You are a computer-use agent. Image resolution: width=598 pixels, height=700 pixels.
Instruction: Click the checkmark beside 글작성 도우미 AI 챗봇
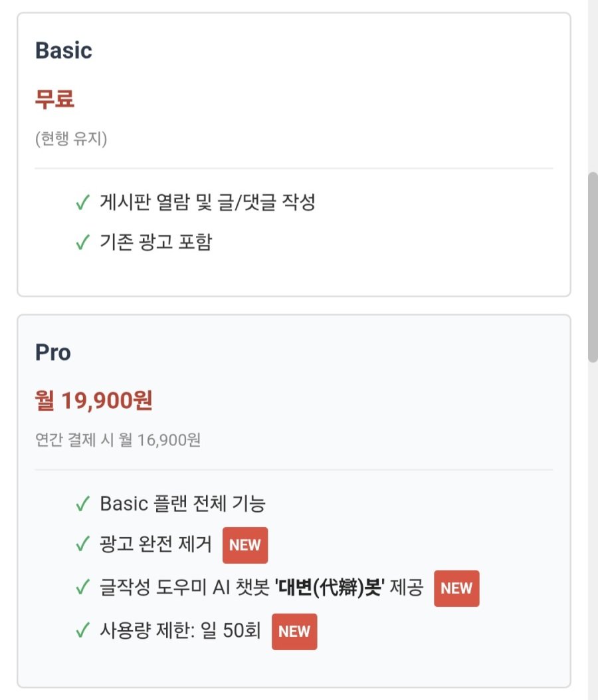[x=82, y=588]
